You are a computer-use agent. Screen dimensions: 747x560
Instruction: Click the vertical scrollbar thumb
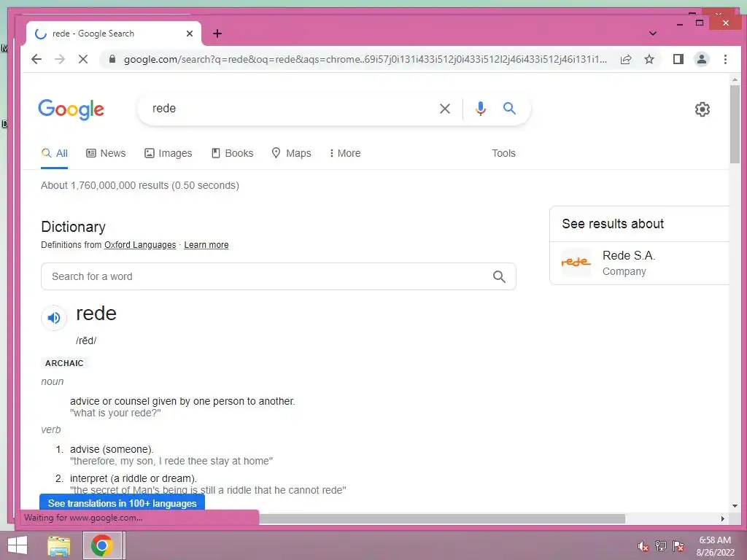coord(735,124)
